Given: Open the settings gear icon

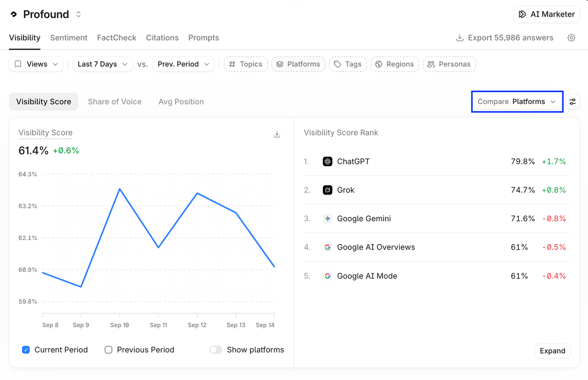Looking at the screenshot, I should point(571,38).
